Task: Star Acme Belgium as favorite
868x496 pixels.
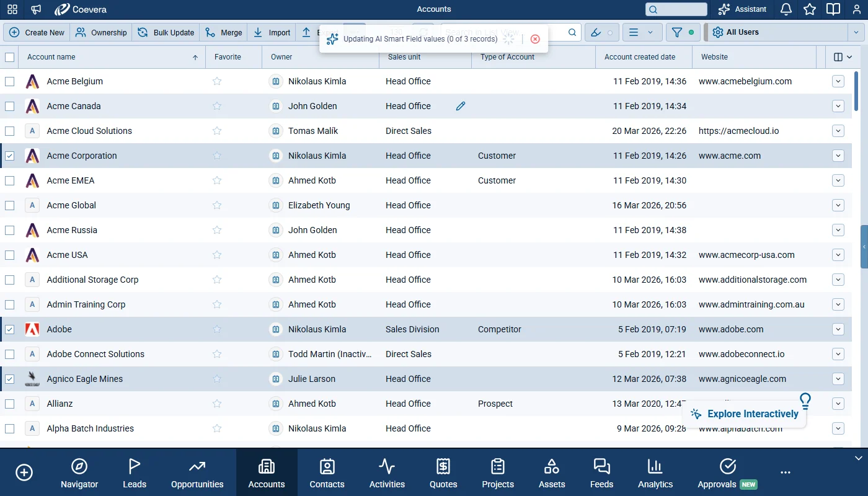Action: tap(217, 81)
